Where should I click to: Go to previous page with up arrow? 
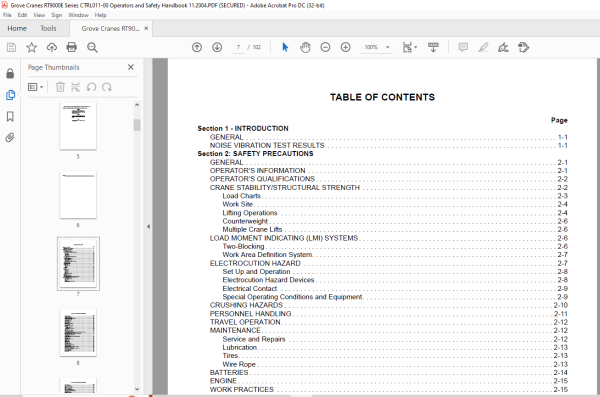(x=197, y=47)
